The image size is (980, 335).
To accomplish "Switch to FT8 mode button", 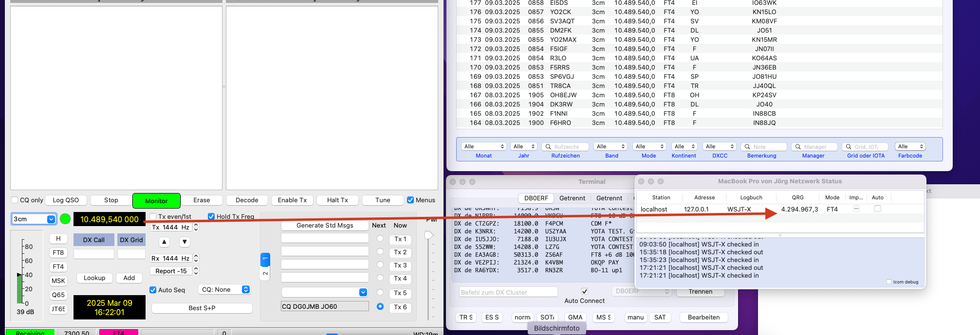I will click(x=58, y=253).
